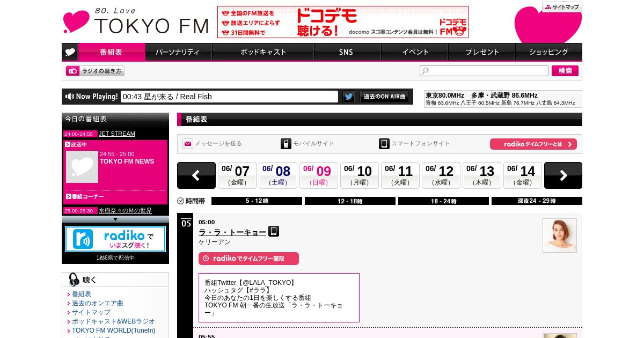The height and width of the screenshot is (338, 644).
Task: Open the SNS navigation tab
Action: [x=347, y=52]
